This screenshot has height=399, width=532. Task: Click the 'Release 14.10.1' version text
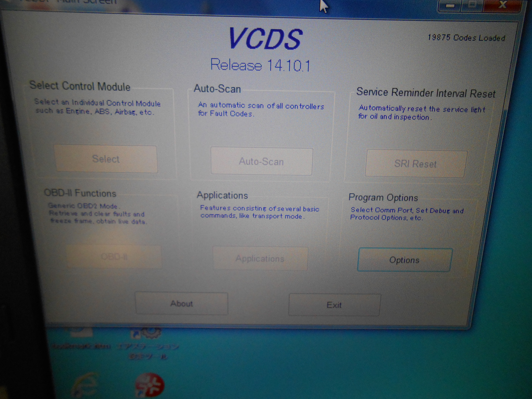260,65
